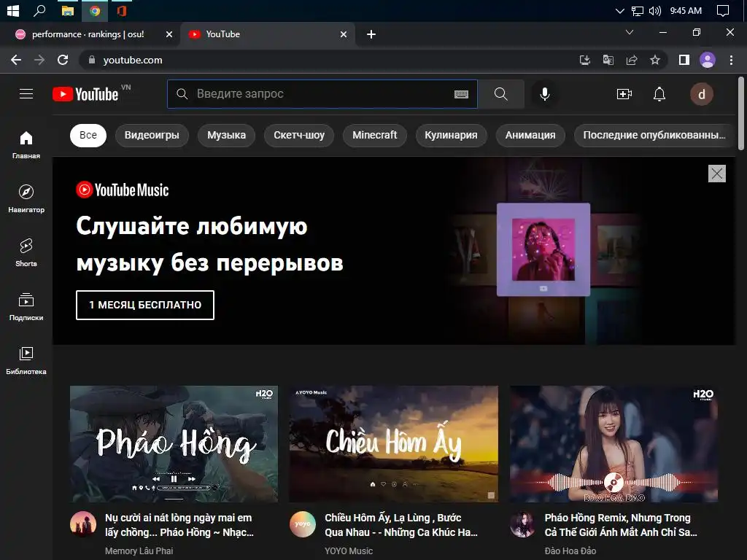Open video title 'Pháo Hồng Remix'
Screen dimensions: 747x560
tap(621, 525)
